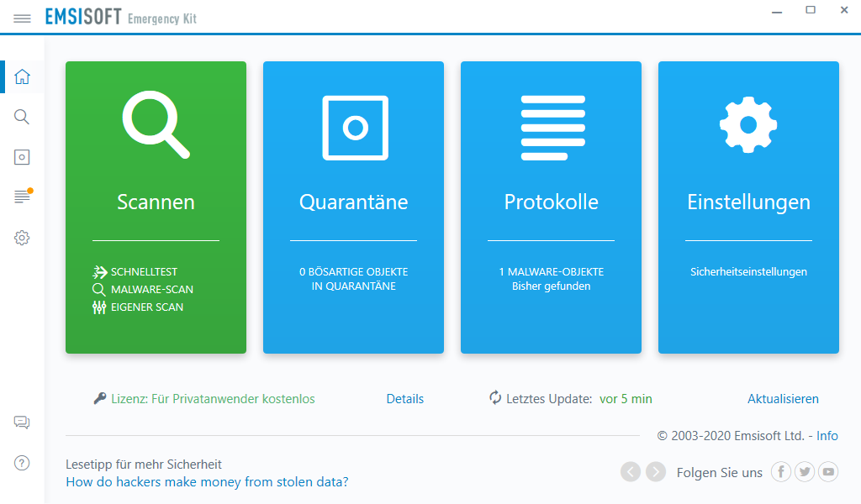The width and height of the screenshot is (861, 504).
Task: Click 'vor 5 min' update time
Action: 626,399
